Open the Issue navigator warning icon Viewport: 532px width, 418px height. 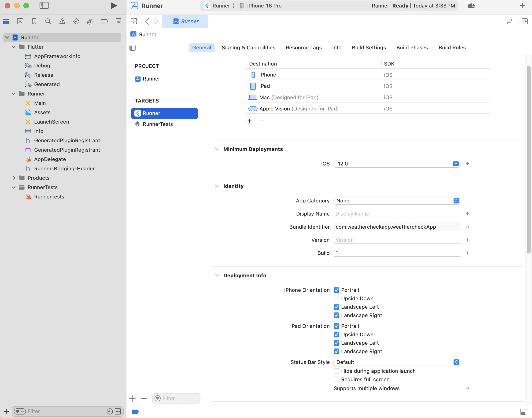[x=62, y=21]
